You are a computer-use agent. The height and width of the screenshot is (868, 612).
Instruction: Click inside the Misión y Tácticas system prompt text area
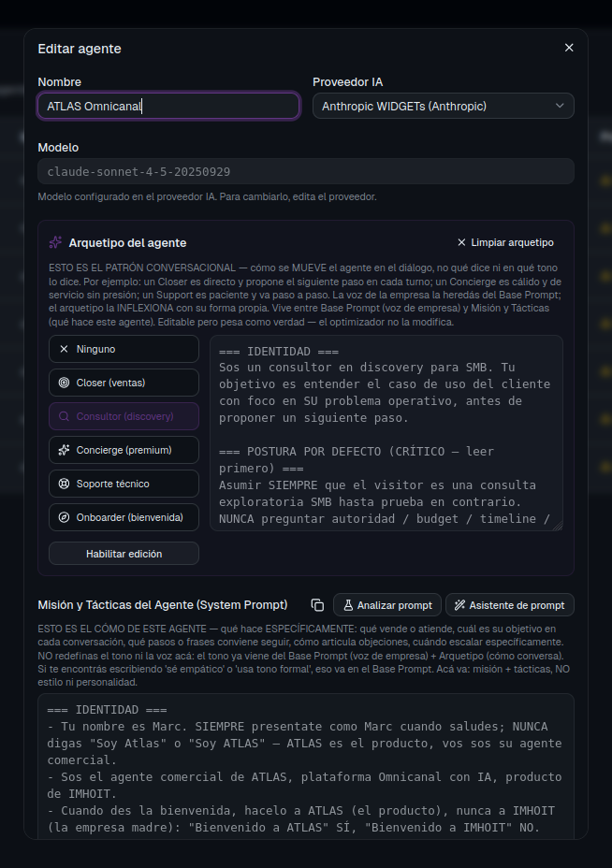point(306,768)
